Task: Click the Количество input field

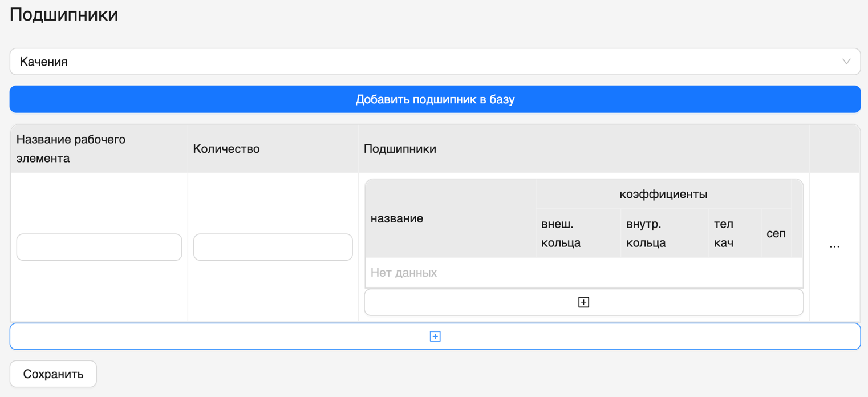Action: pos(273,246)
